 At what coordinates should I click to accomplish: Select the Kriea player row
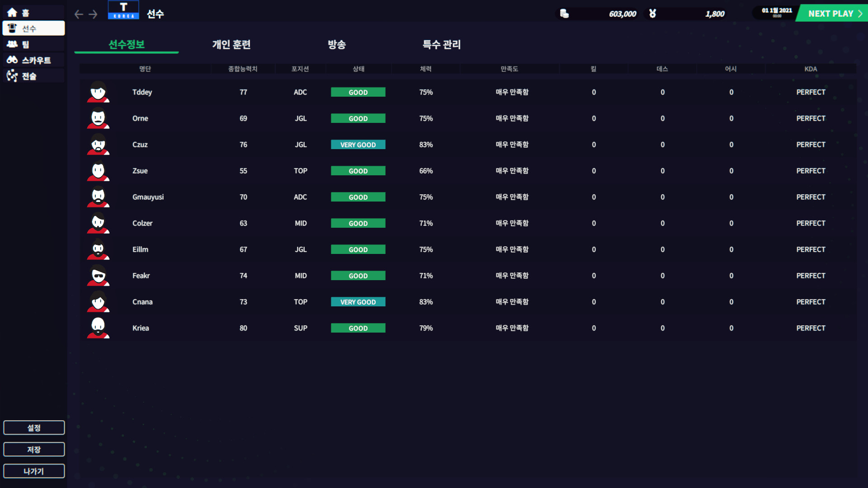(141, 328)
